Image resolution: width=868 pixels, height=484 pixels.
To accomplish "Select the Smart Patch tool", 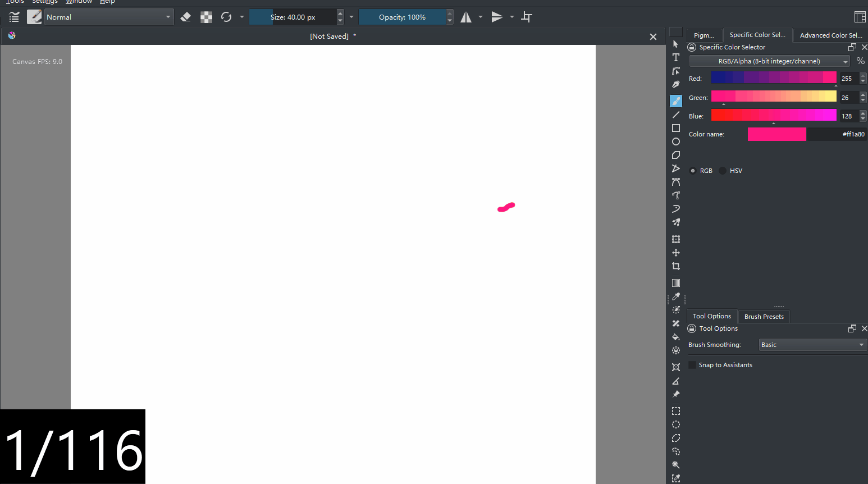I will point(676,323).
